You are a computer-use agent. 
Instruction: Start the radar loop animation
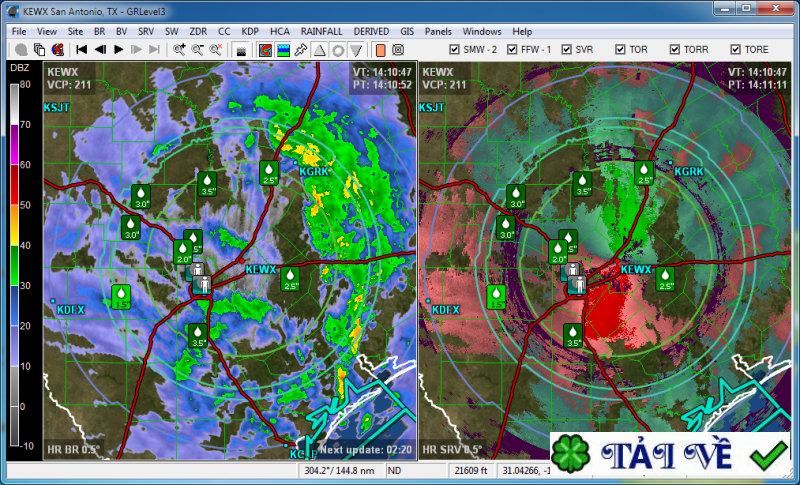click(118, 49)
